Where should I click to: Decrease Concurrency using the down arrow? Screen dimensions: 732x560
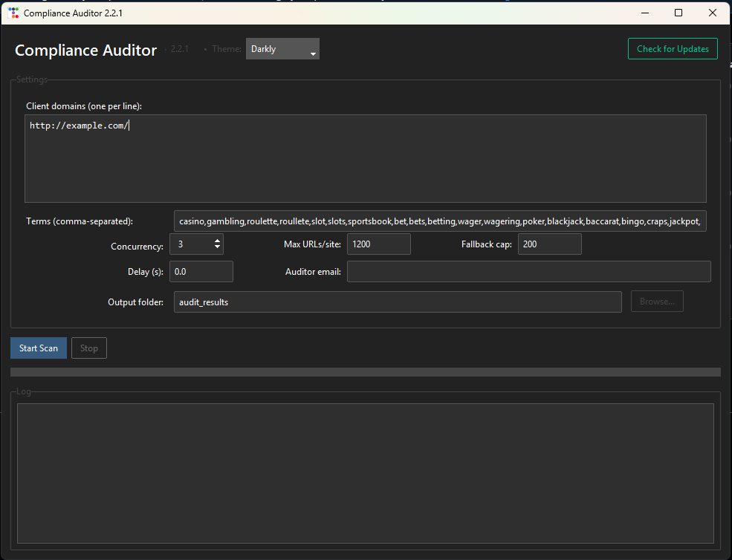[x=216, y=248]
